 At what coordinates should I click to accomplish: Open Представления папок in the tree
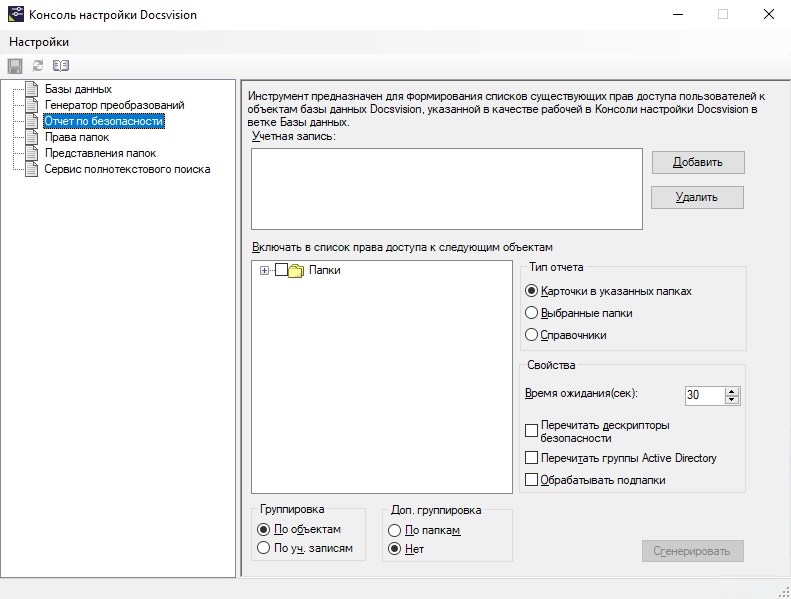(100, 153)
